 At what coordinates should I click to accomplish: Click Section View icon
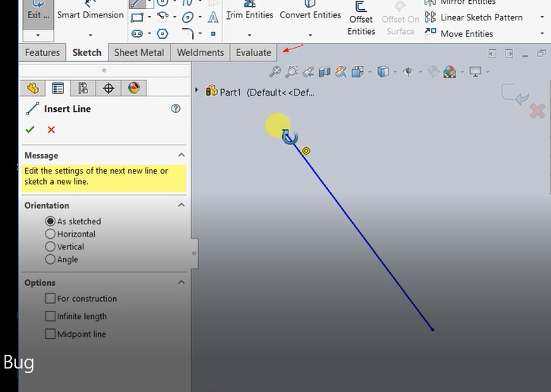[x=324, y=72]
